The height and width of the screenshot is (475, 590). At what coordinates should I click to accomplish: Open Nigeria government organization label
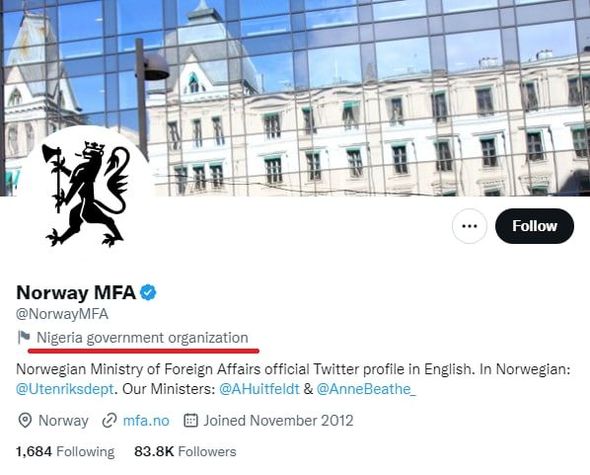click(x=142, y=338)
